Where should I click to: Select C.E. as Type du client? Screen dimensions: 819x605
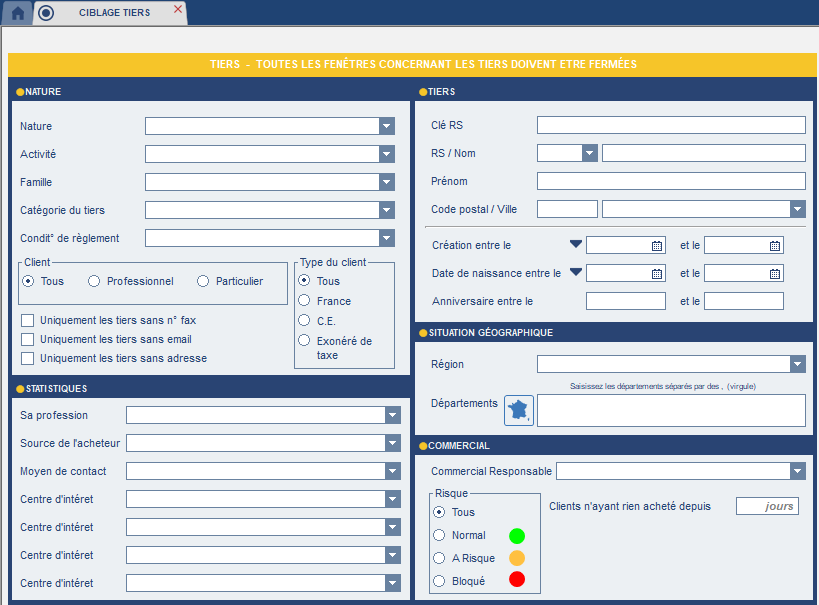coord(304,320)
